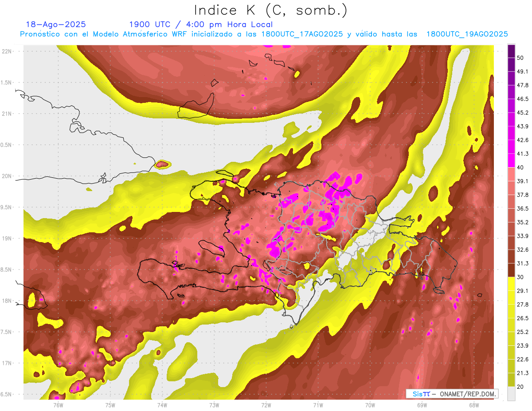Image resolution: width=532 pixels, height=411 pixels.
Task: Click the legend value 29.1
Action: pyautogui.click(x=522, y=291)
